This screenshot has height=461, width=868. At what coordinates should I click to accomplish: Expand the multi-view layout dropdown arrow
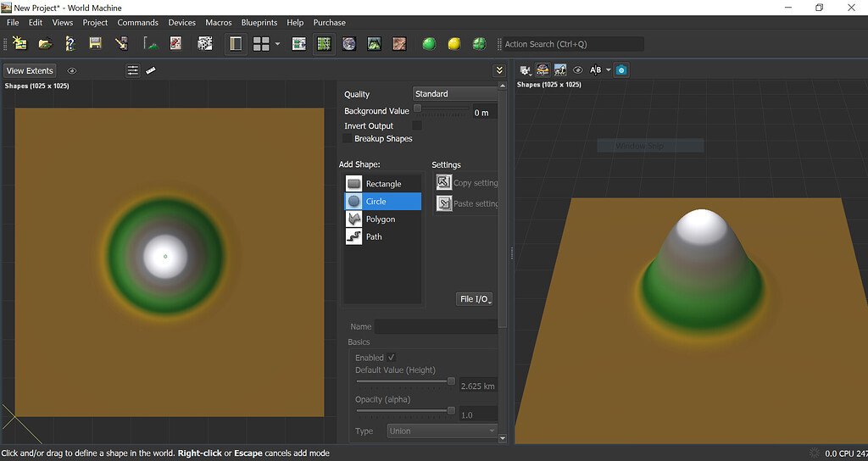(277, 44)
